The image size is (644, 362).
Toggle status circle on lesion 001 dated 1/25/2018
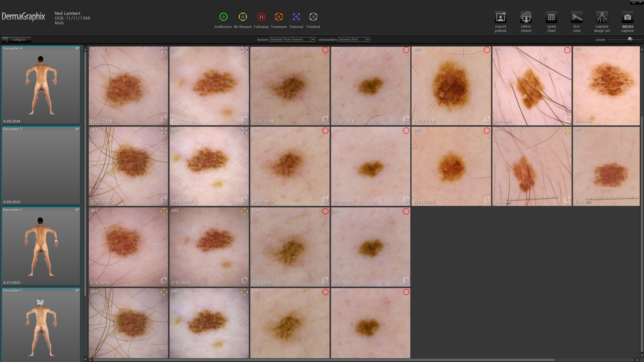click(164, 50)
